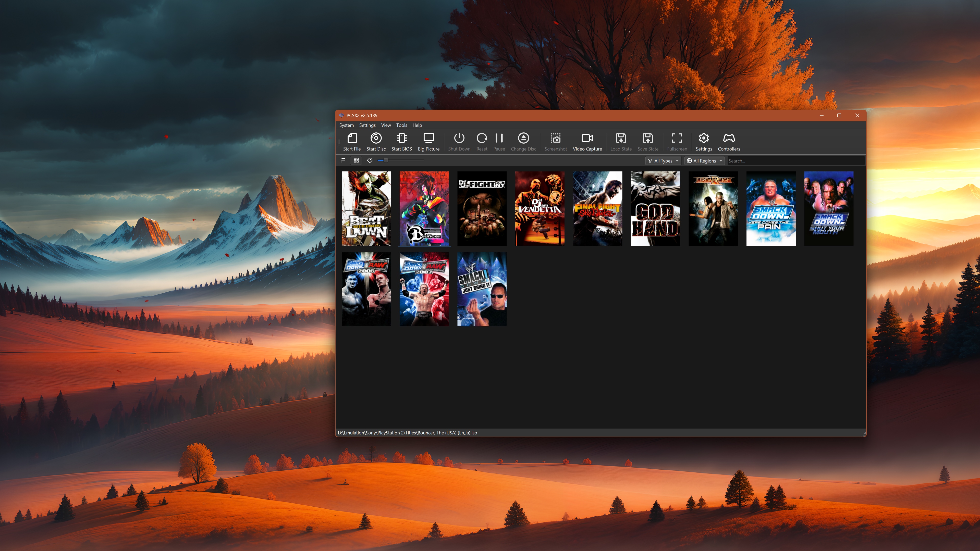Take a Screenshot using toolbar icon
This screenshot has width=980, height=551.
point(555,142)
